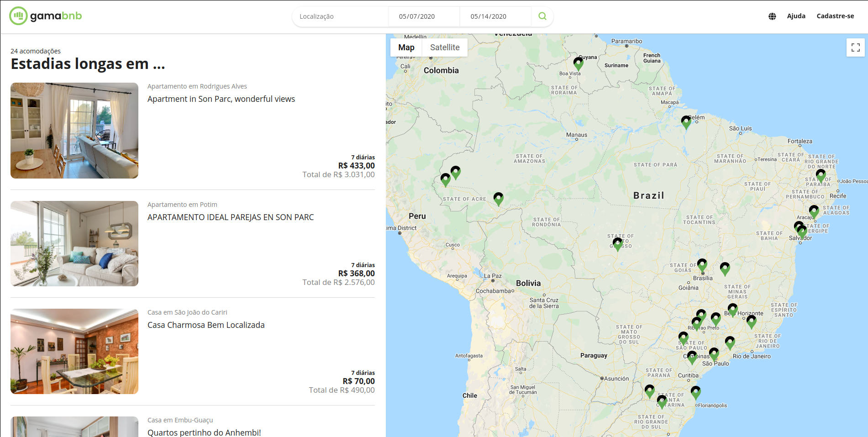
Task: Open listing 'Casa Charmosa Bem Localizada'
Action: [206, 325]
